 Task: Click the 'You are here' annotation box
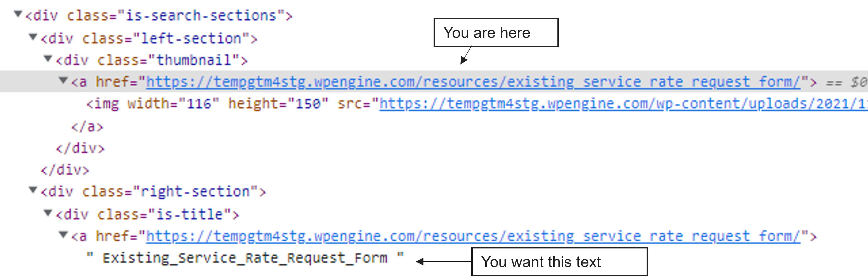pyautogui.click(x=496, y=33)
